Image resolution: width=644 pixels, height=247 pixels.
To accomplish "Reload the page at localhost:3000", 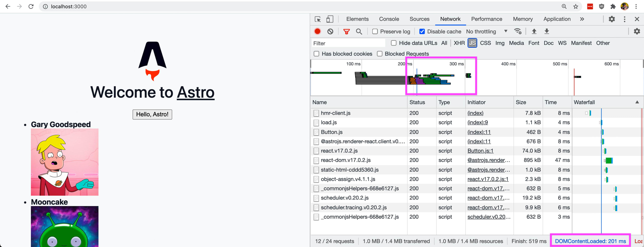I will 31,7.
